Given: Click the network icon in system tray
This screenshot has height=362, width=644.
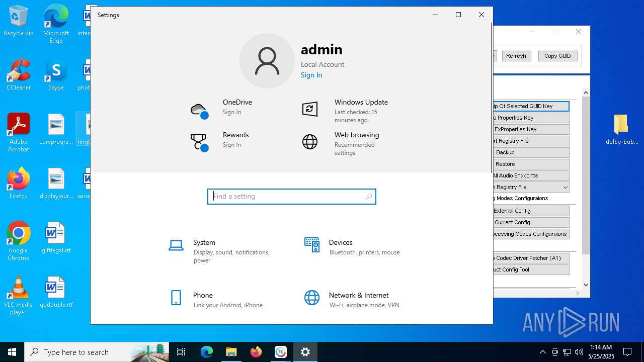Looking at the screenshot, I should [x=567, y=352].
